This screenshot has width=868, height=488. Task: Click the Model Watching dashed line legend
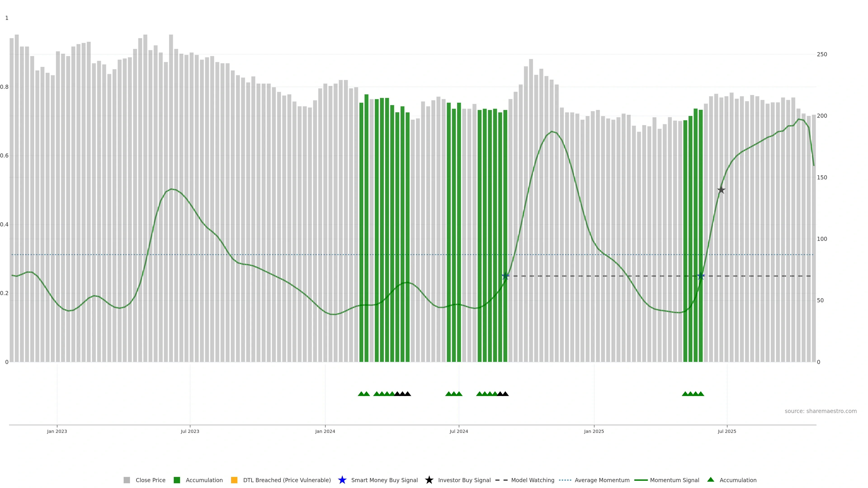coord(501,480)
